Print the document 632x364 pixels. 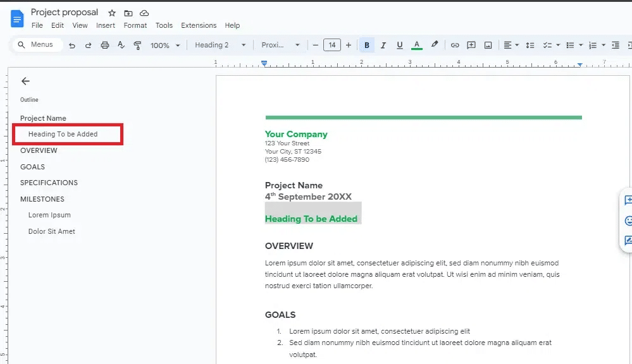coord(105,45)
